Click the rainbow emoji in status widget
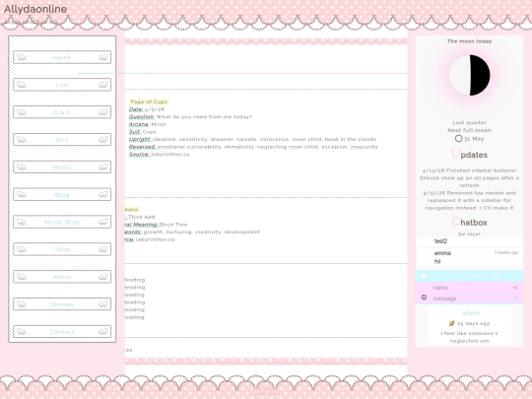This screenshot has height=399, width=532. 451,323
